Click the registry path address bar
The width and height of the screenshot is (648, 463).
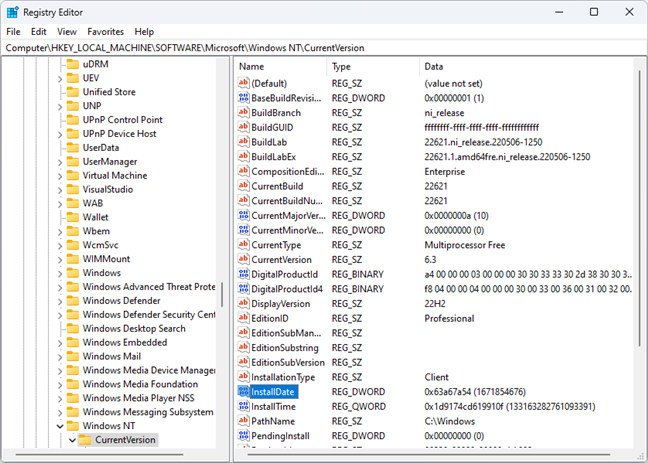coord(324,48)
